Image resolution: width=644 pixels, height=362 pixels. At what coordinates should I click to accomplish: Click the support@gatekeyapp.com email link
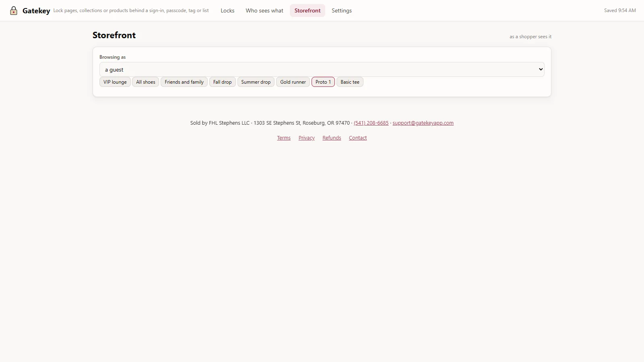(x=423, y=123)
